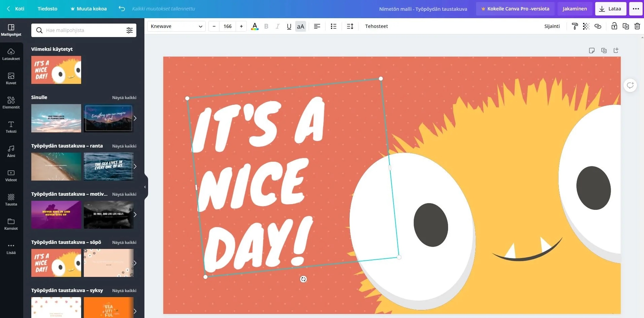Image resolution: width=644 pixels, height=318 pixels.
Task: Increase font size with plus button
Action: pos(241,26)
